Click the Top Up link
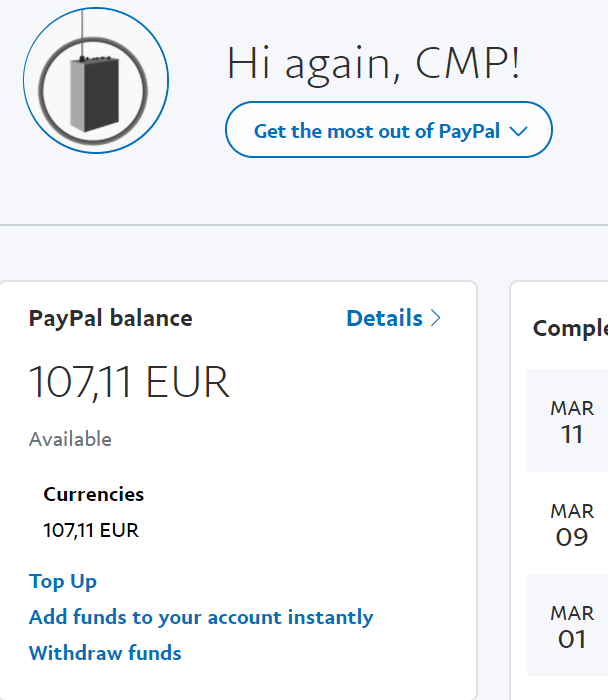The image size is (608, 700). point(63,581)
